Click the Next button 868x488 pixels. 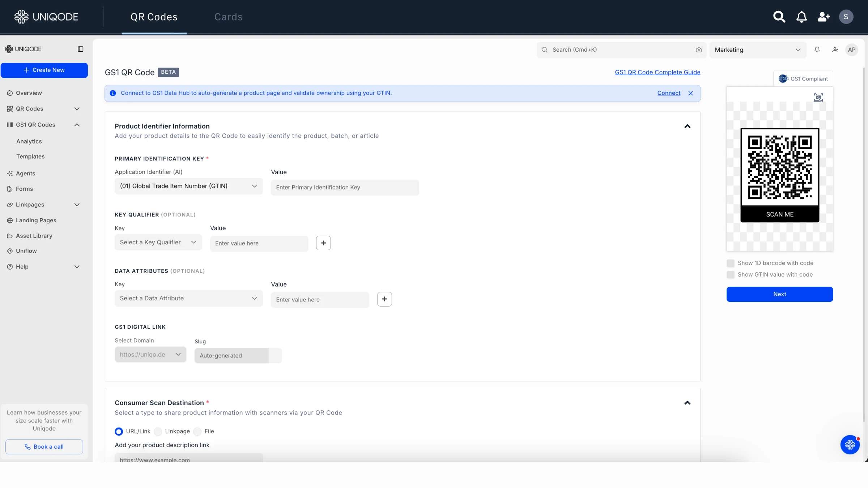click(780, 294)
